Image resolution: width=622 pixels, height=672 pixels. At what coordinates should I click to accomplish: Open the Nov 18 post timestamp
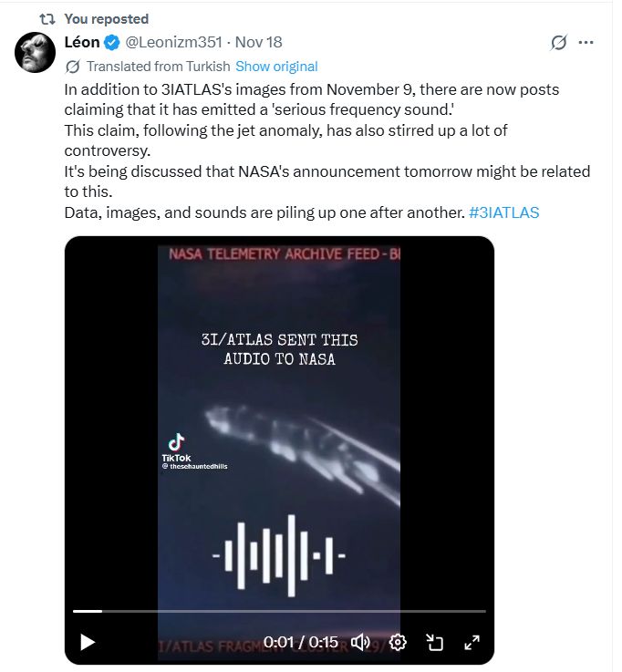(x=261, y=42)
